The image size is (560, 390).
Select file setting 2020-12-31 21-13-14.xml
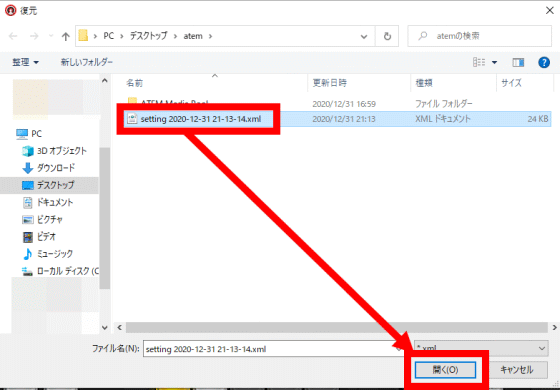coord(201,119)
